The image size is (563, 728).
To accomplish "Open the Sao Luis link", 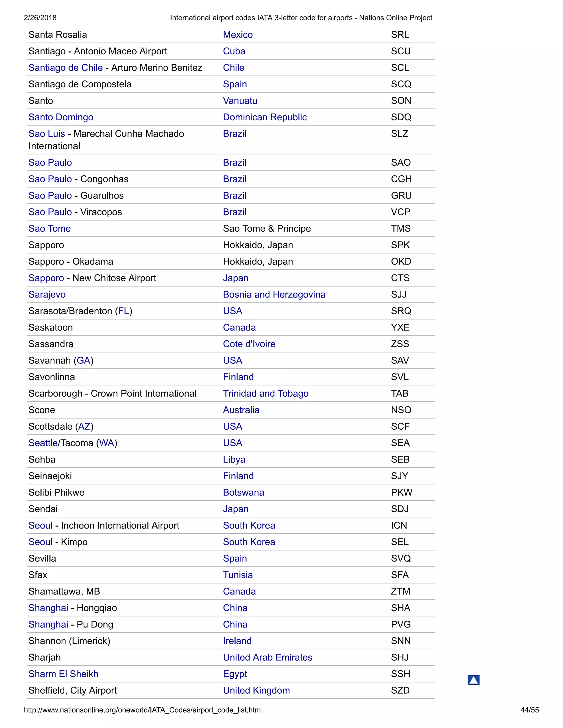I will pyautogui.click(x=47, y=134).
